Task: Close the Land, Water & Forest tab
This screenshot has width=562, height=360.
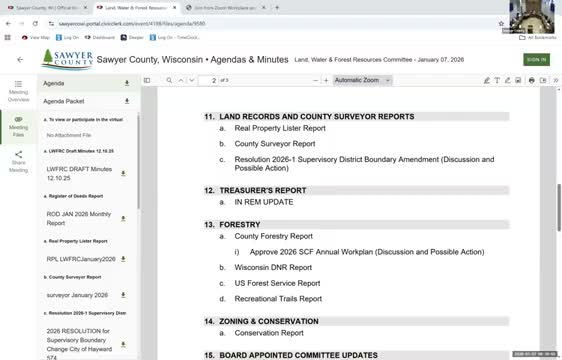Action: coord(175,8)
